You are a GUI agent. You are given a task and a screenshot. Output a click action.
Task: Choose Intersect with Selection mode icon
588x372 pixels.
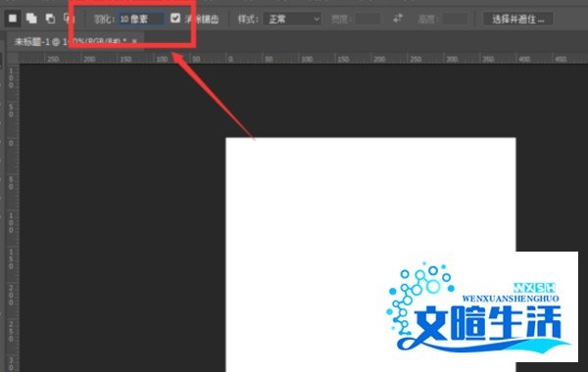click(x=69, y=19)
